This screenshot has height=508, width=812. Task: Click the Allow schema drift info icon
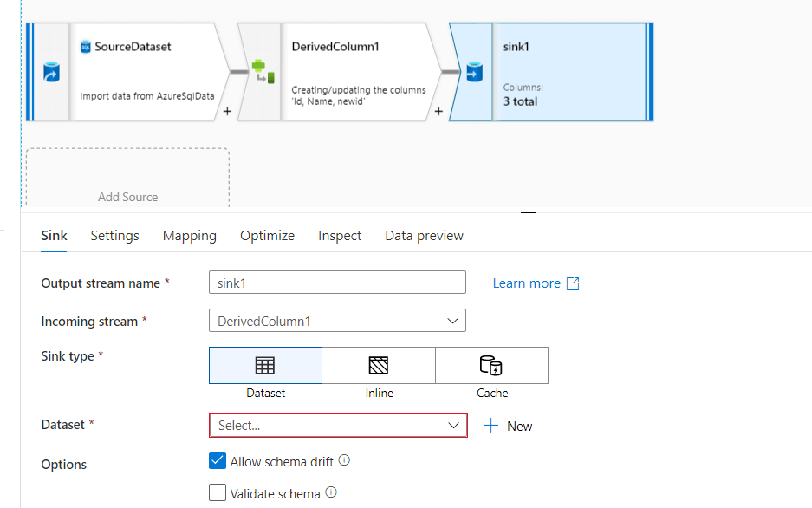click(344, 460)
